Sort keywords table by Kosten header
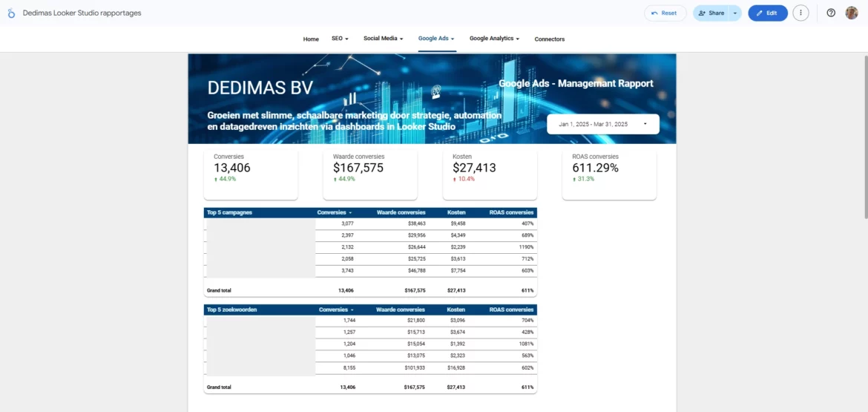The width and height of the screenshot is (868, 412). point(458,310)
